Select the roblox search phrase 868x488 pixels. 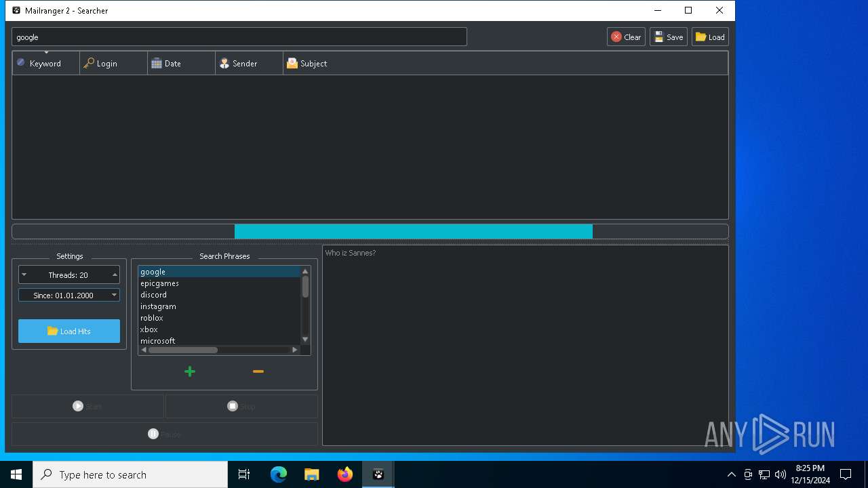tap(219, 318)
